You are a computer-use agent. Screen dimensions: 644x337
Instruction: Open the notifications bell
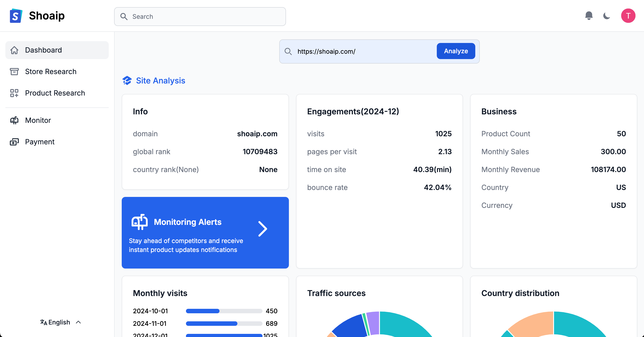pos(589,16)
